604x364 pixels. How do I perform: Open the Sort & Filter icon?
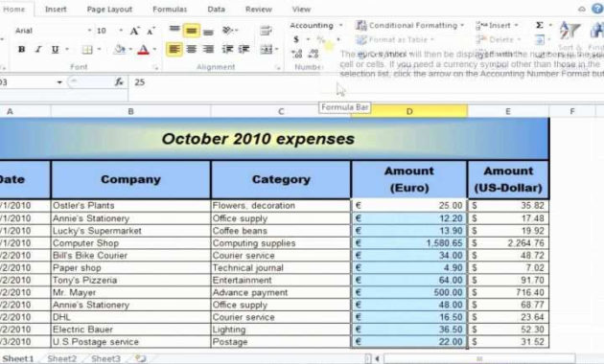point(569,31)
